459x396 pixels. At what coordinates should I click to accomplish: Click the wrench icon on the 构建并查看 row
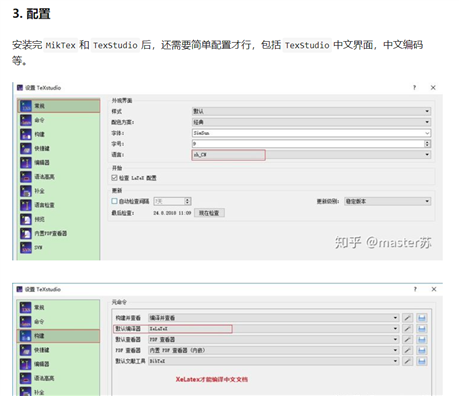click(407, 318)
